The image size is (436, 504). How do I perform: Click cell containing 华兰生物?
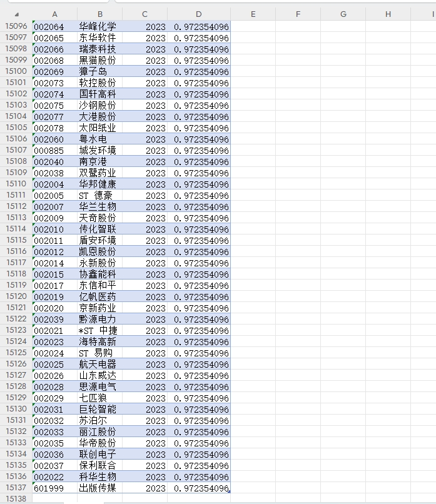click(99, 206)
